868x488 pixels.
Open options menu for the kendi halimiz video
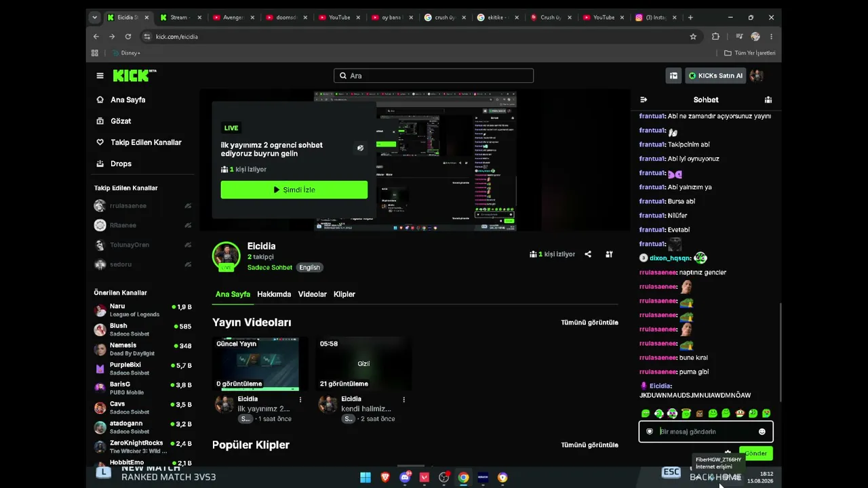coord(403,400)
